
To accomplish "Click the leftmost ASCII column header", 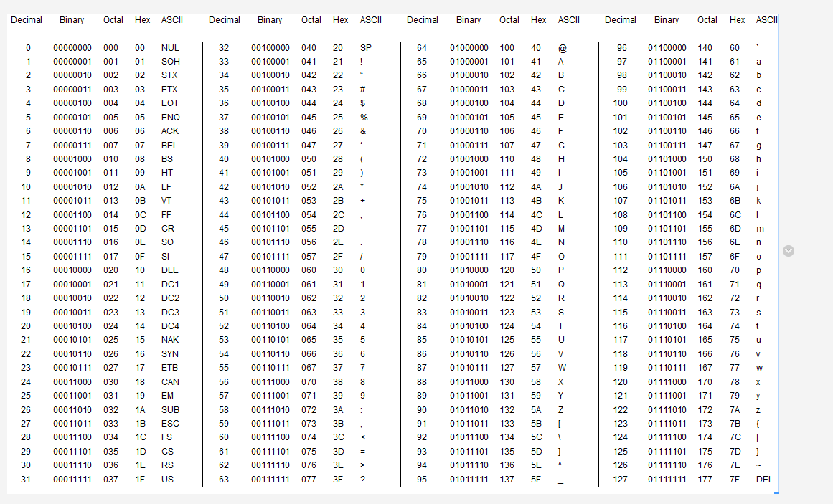I will coord(171,19).
